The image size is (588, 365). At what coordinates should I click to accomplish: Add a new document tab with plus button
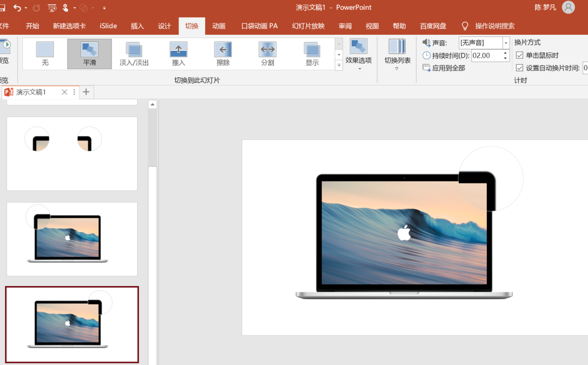[x=86, y=92]
